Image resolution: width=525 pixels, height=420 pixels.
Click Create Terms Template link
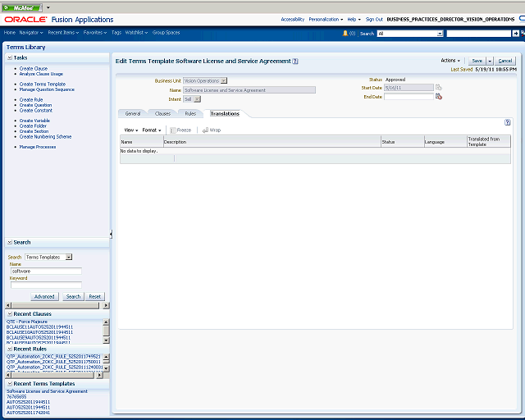tap(43, 84)
